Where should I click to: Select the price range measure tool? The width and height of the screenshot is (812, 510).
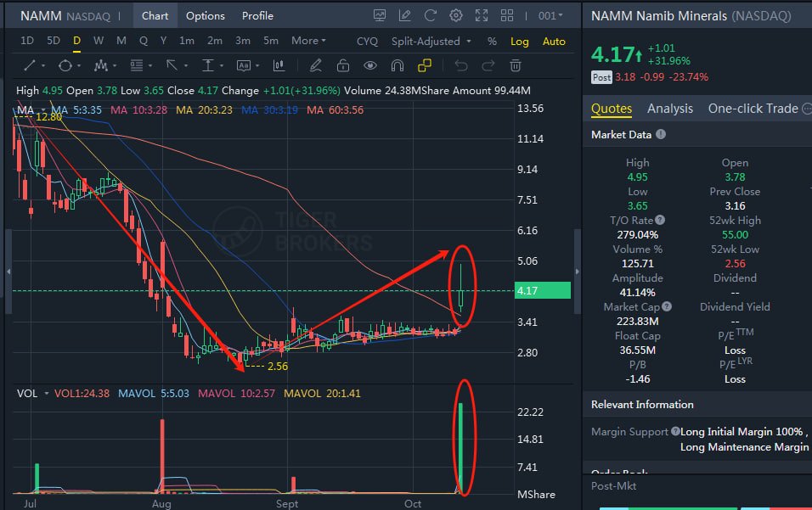pyautogui.click(x=207, y=65)
